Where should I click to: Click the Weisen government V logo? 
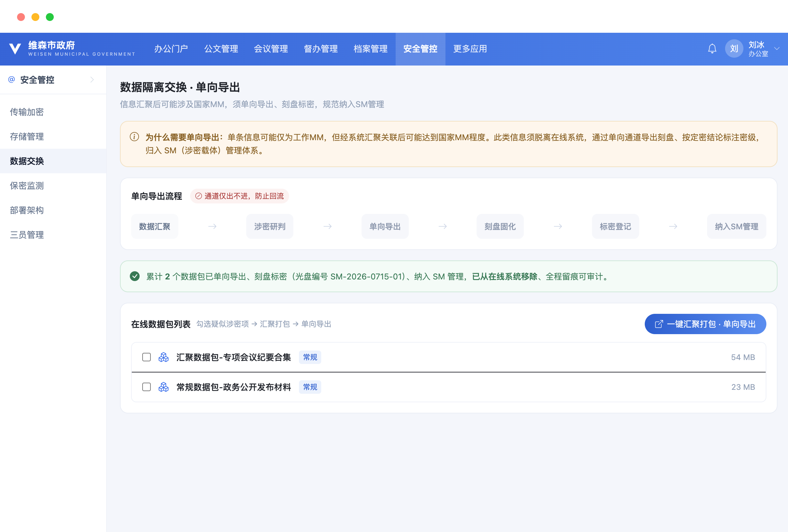(x=15, y=49)
